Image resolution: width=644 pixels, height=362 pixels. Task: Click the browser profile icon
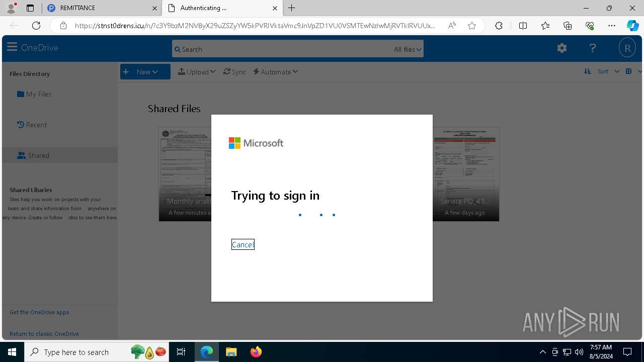click(11, 8)
